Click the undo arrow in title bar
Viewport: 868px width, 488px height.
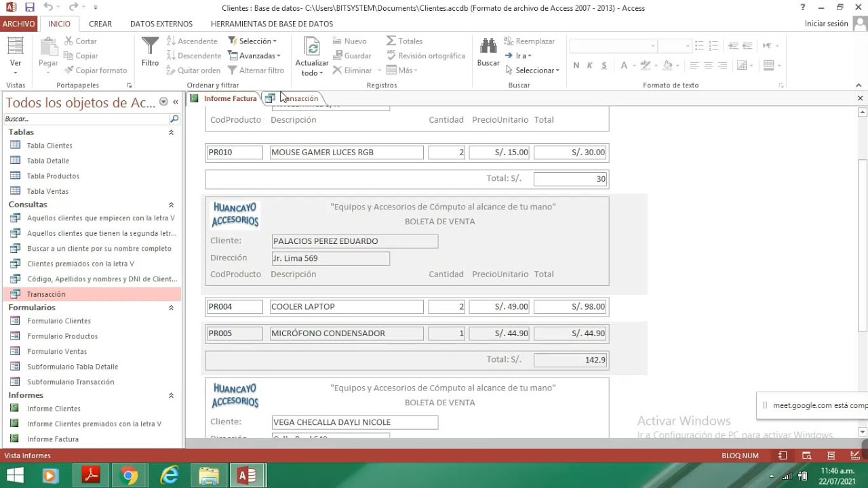(47, 7)
